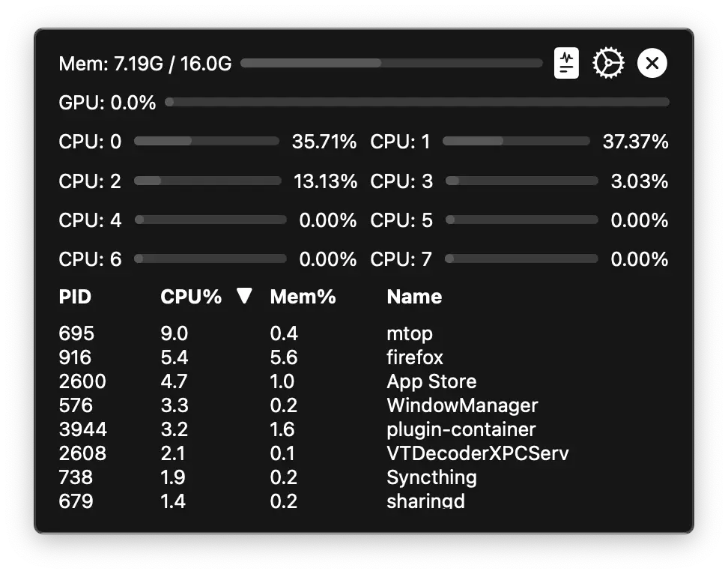Close the mtop monitor window
This screenshot has width=728, height=574.
[x=652, y=63]
